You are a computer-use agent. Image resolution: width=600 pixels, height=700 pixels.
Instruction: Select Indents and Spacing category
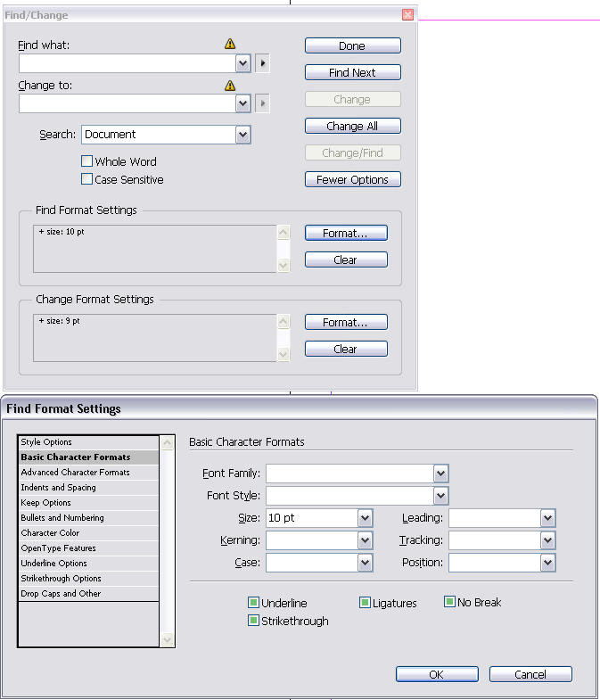point(88,488)
